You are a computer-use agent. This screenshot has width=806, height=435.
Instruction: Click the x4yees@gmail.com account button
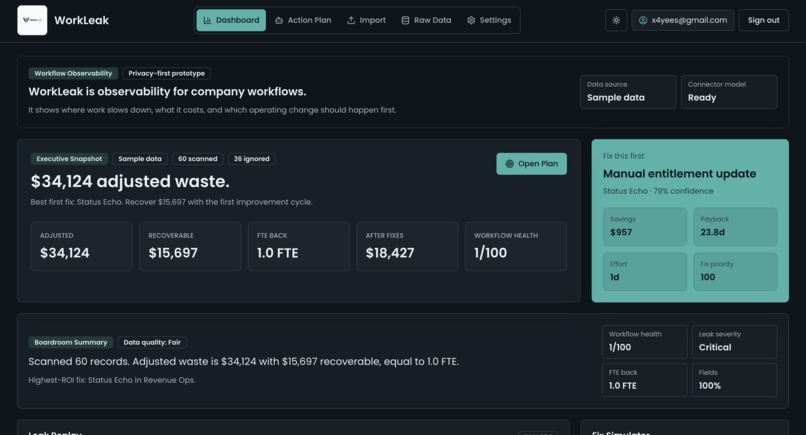click(x=683, y=20)
